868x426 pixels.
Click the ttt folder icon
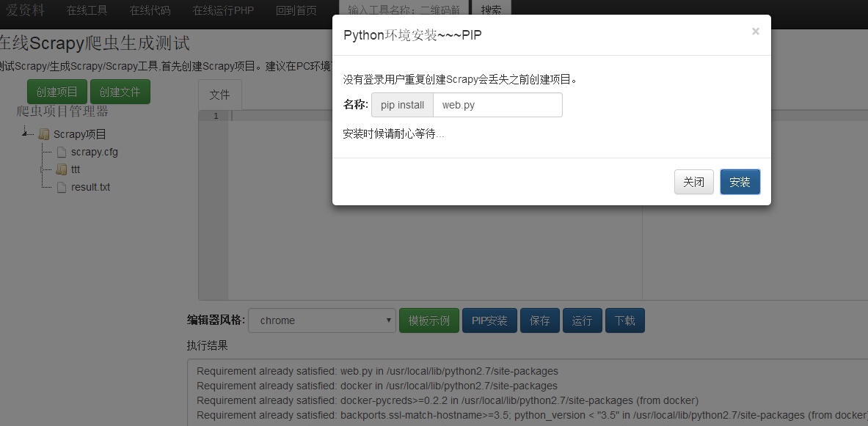tap(62, 169)
